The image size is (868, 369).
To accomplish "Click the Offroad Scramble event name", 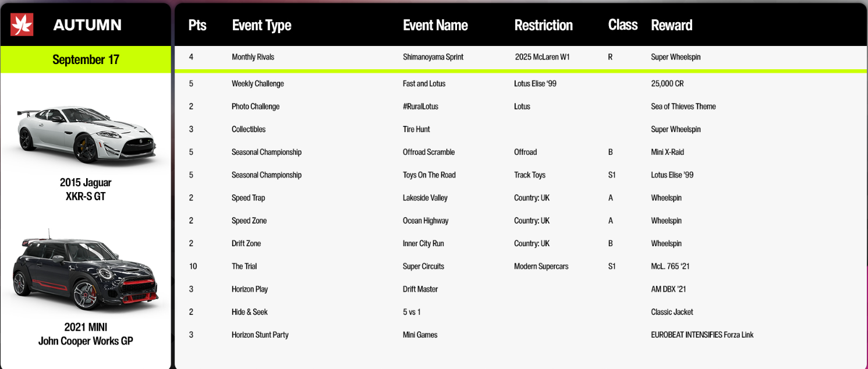I will (428, 152).
